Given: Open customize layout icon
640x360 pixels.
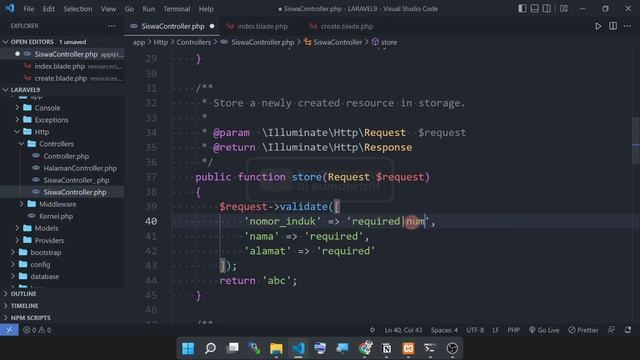Looking at the screenshot, I should point(564,9).
